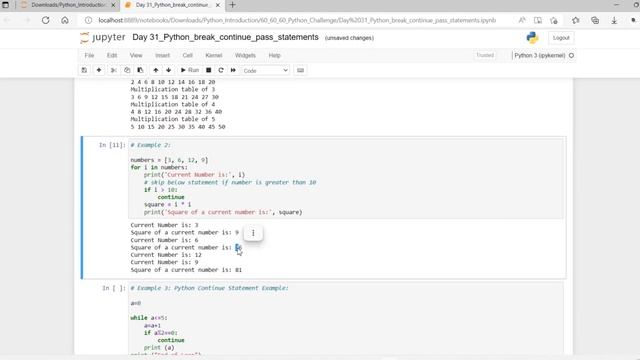This screenshot has height=360, width=640.
Task: Open the Widgets menu
Action: tap(245, 55)
